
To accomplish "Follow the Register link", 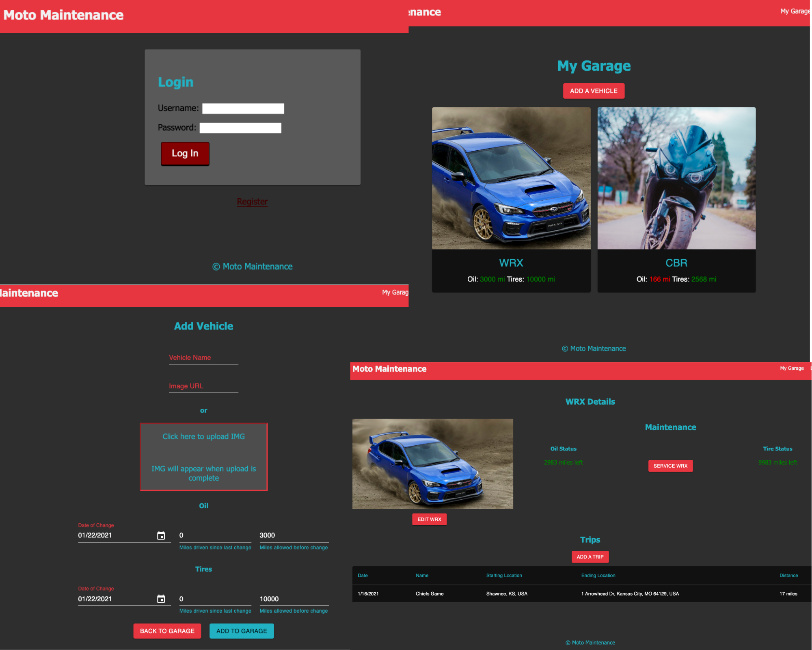I will tap(252, 201).
